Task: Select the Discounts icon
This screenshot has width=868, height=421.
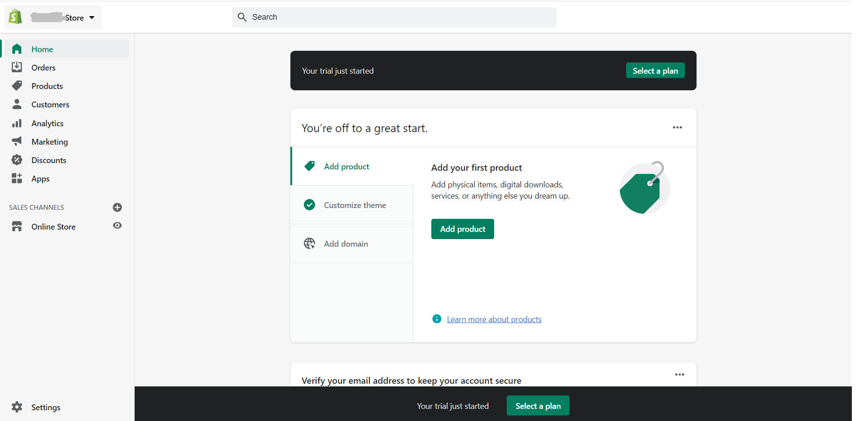Action: 17,160
